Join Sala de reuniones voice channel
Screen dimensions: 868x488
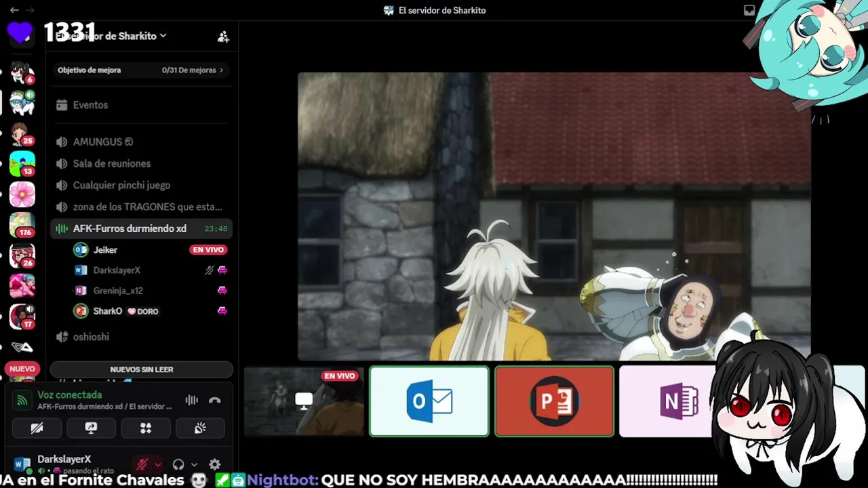(x=141, y=163)
